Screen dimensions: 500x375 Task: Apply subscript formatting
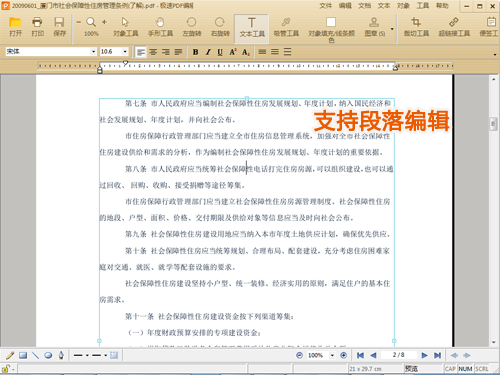coord(246,52)
